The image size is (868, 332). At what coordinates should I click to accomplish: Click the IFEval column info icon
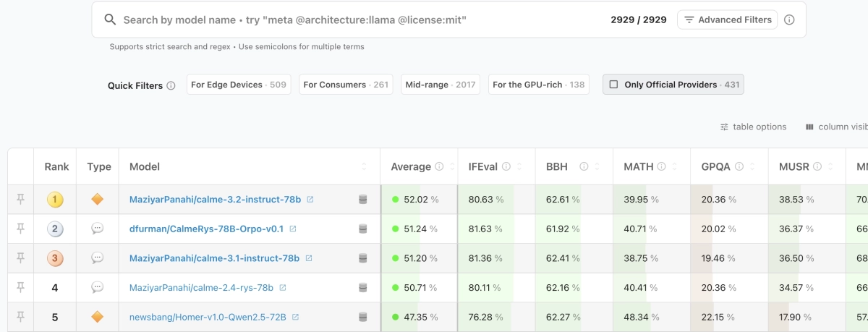(x=506, y=166)
